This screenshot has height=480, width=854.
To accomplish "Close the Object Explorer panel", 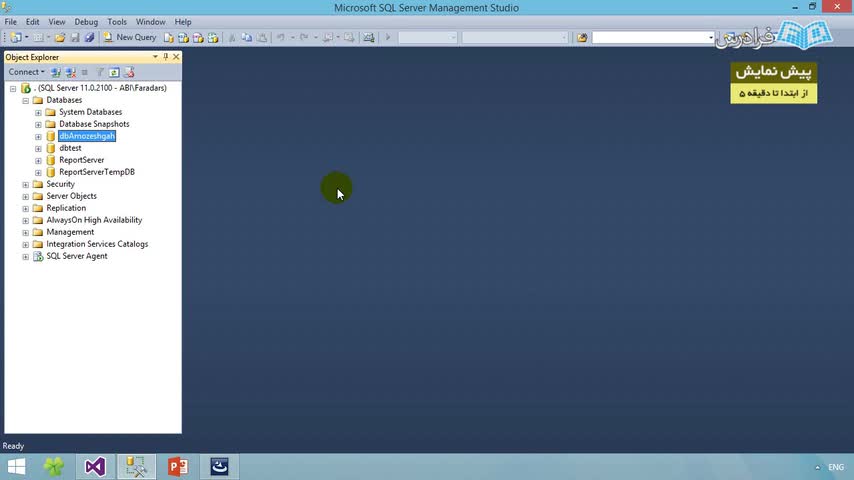I will pos(176,57).
